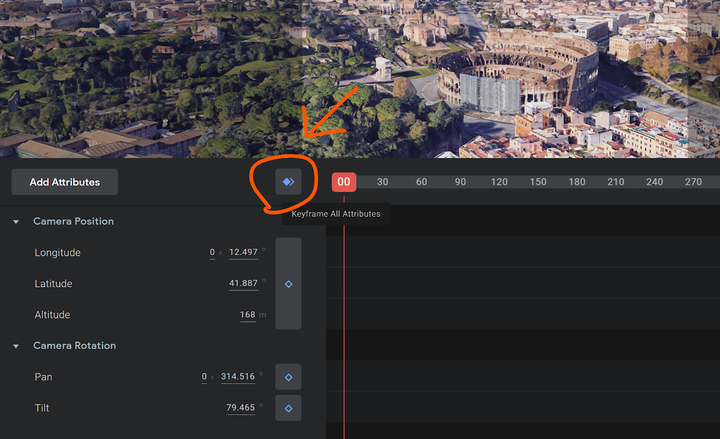Jump to frame 120 on timeline ruler
Screen dimensions: 720x439
(x=499, y=182)
